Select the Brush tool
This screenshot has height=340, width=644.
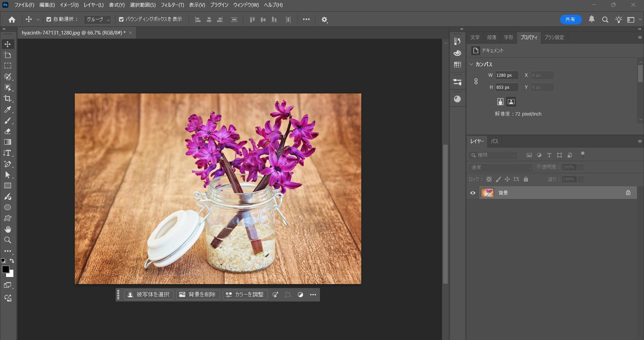click(7, 121)
